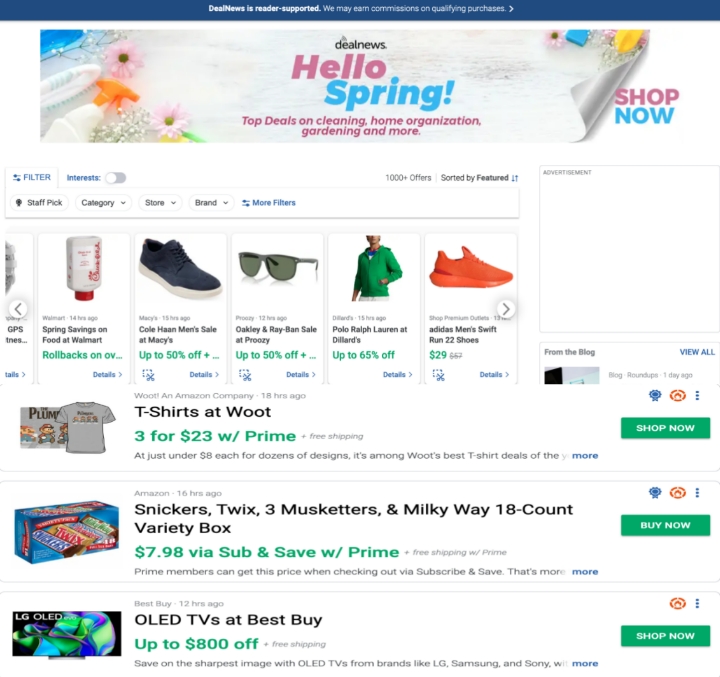Click coupon scissors icon on Cole Haan card
Viewport: 720px width, 677px height.
pos(148,375)
